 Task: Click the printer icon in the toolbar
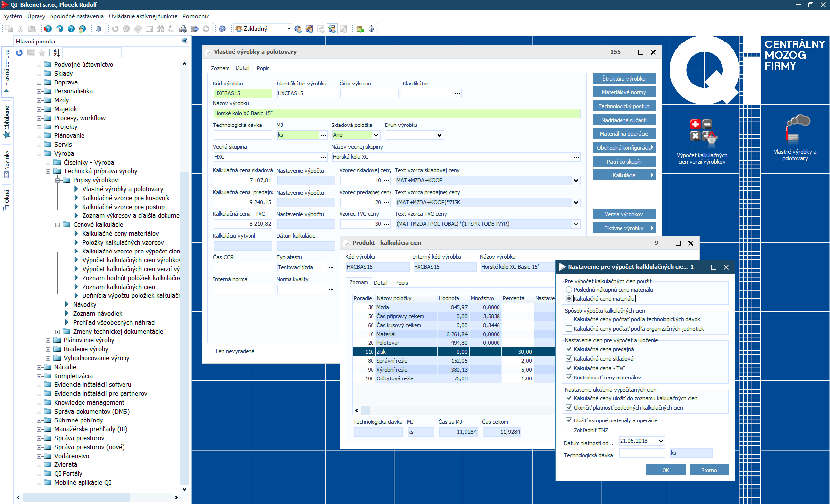coord(183,29)
